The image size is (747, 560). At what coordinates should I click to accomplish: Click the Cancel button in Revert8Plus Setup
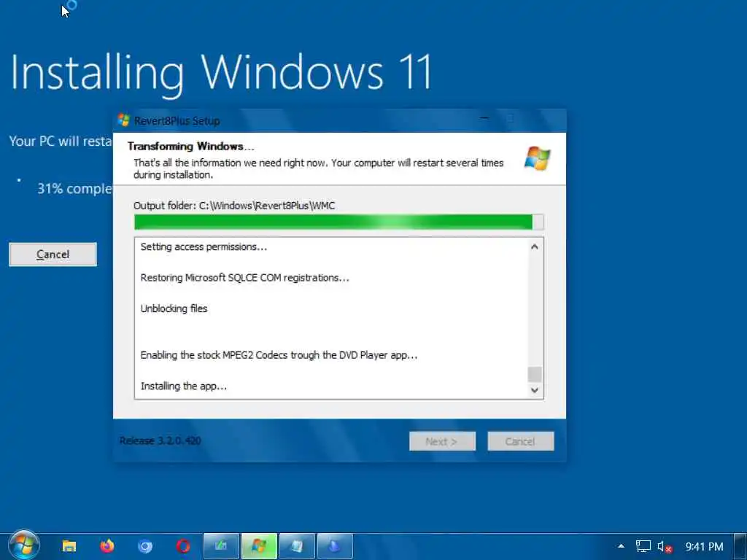[x=521, y=441]
